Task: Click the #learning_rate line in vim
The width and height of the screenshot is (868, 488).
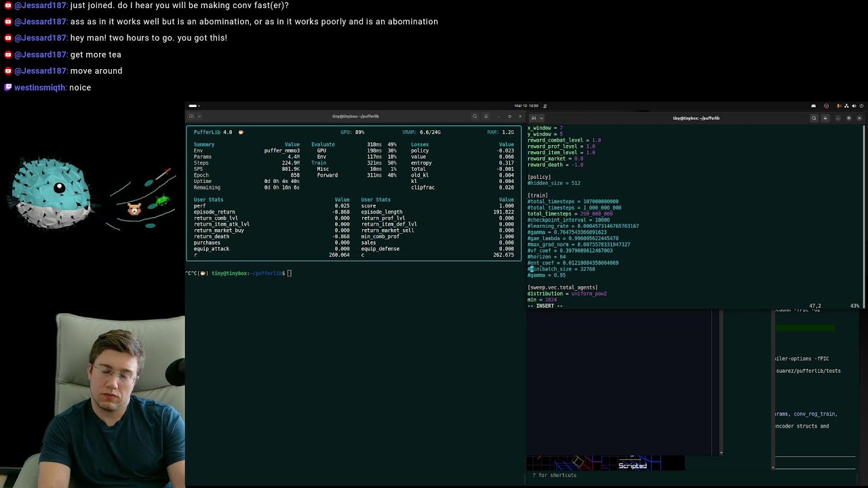Action: 583,226
